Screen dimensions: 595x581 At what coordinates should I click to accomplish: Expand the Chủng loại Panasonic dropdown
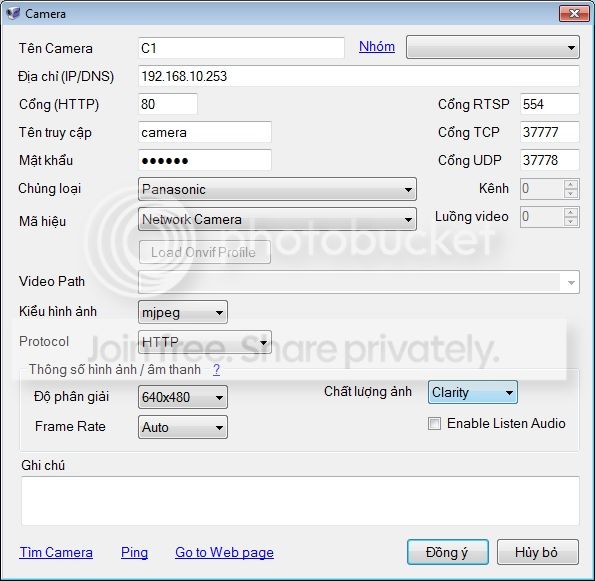click(x=277, y=189)
